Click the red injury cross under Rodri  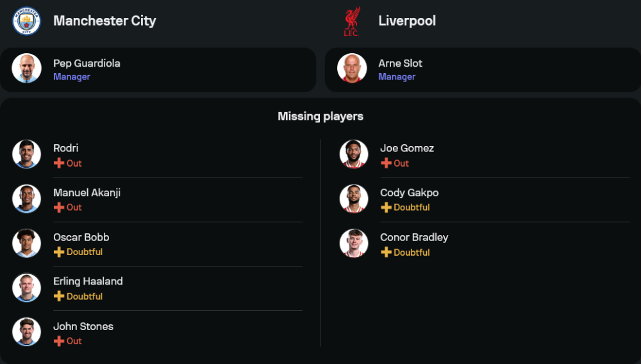click(x=59, y=163)
